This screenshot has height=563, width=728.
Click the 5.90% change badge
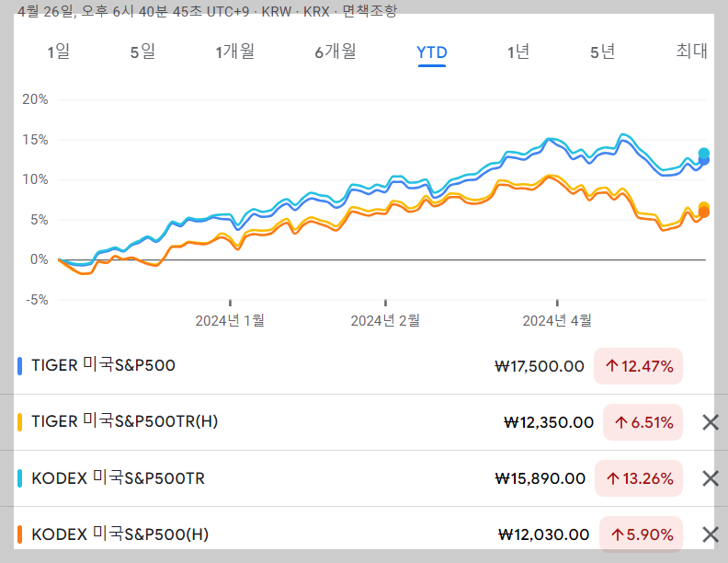click(x=642, y=534)
